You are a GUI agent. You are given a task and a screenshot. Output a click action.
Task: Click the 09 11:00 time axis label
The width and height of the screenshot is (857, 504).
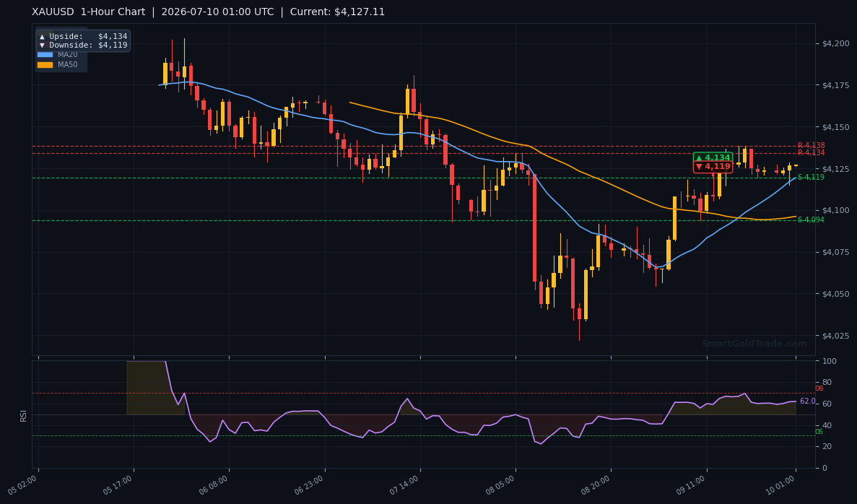point(692,485)
